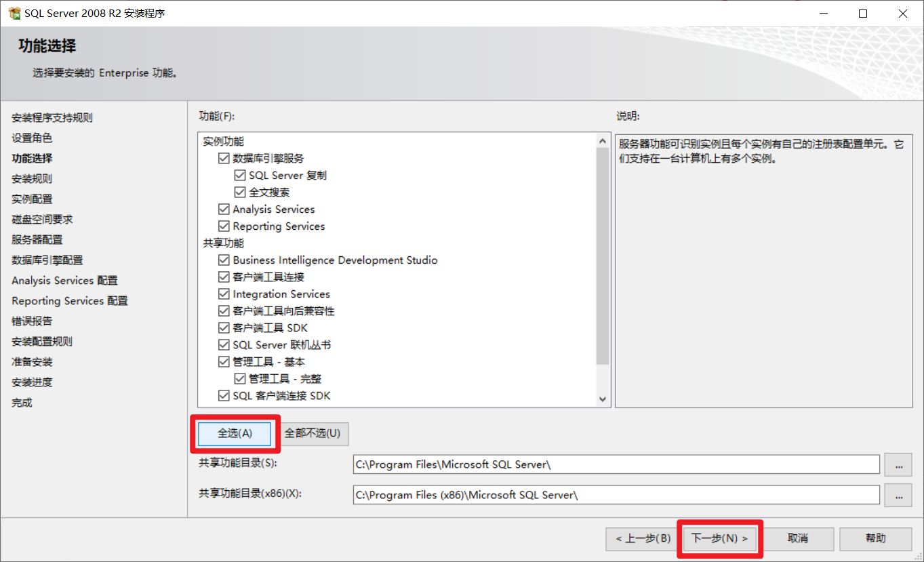924x562 pixels.
Task: Select 准备安装 step in sidebar
Action: tap(32, 362)
